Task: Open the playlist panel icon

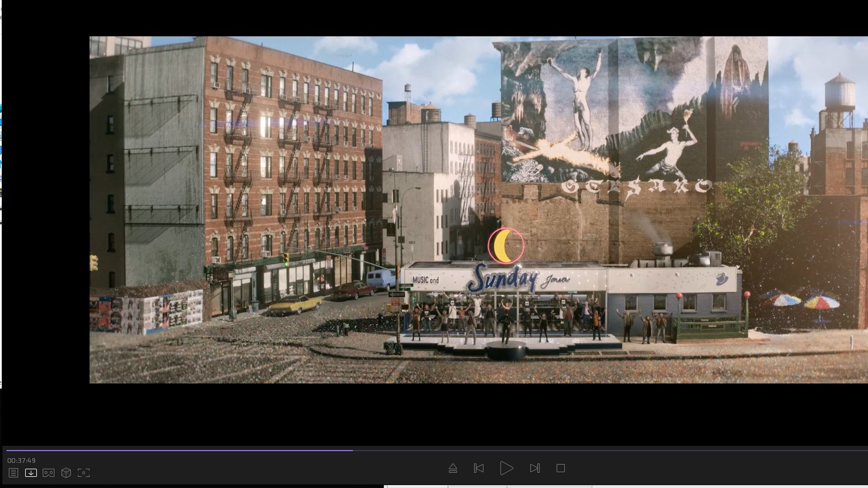Action: click(x=13, y=473)
